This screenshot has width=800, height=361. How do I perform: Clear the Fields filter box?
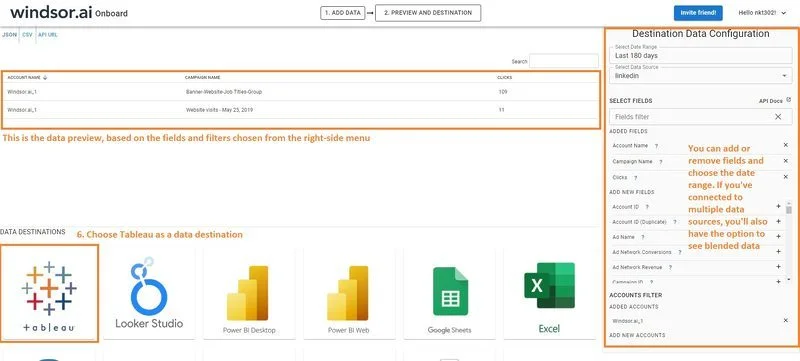point(778,117)
